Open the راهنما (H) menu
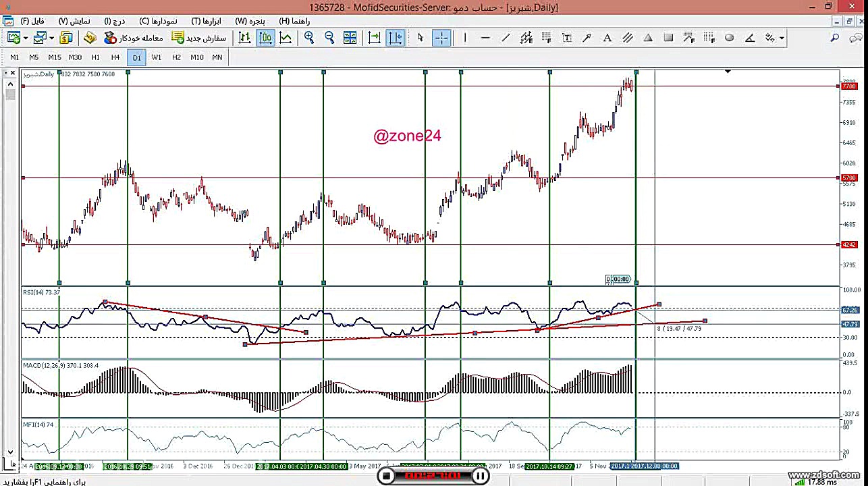868x486 pixels. [x=294, y=21]
